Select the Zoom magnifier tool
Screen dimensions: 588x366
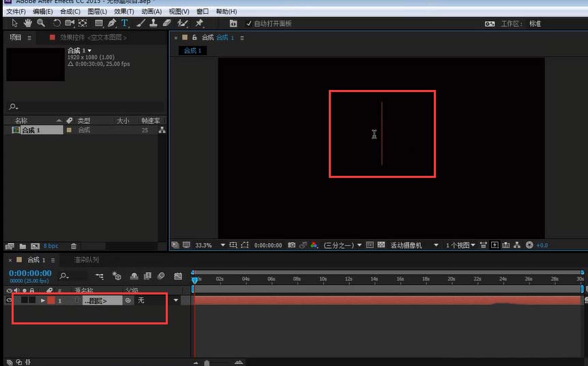tap(41, 23)
